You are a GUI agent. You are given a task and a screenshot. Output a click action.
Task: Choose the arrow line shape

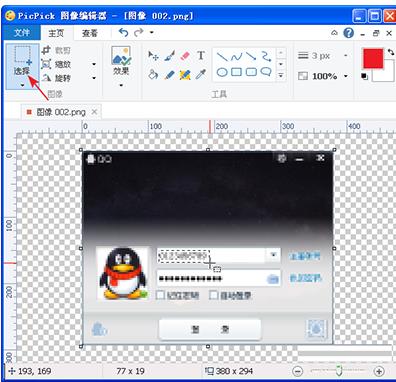pos(251,56)
